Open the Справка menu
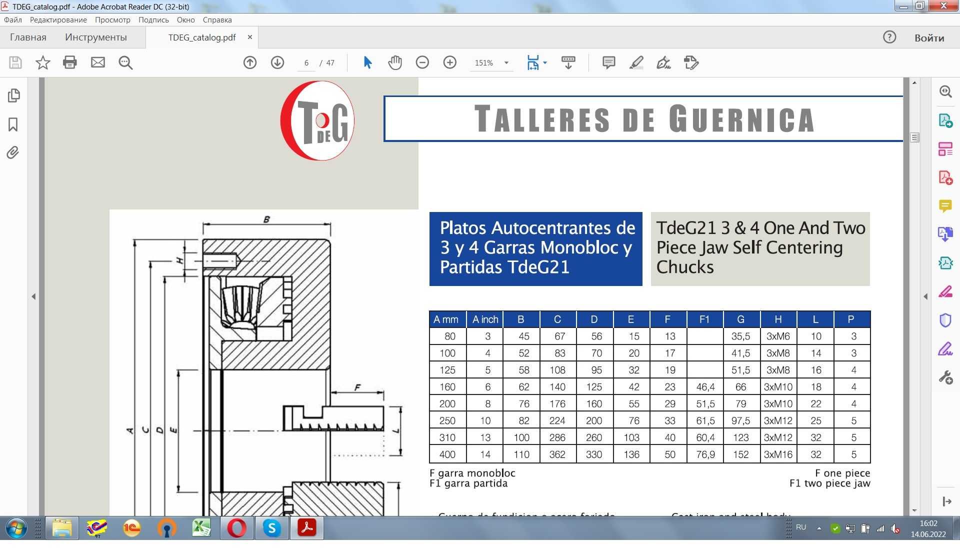This screenshot has width=960, height=560. tap(217, 20)
